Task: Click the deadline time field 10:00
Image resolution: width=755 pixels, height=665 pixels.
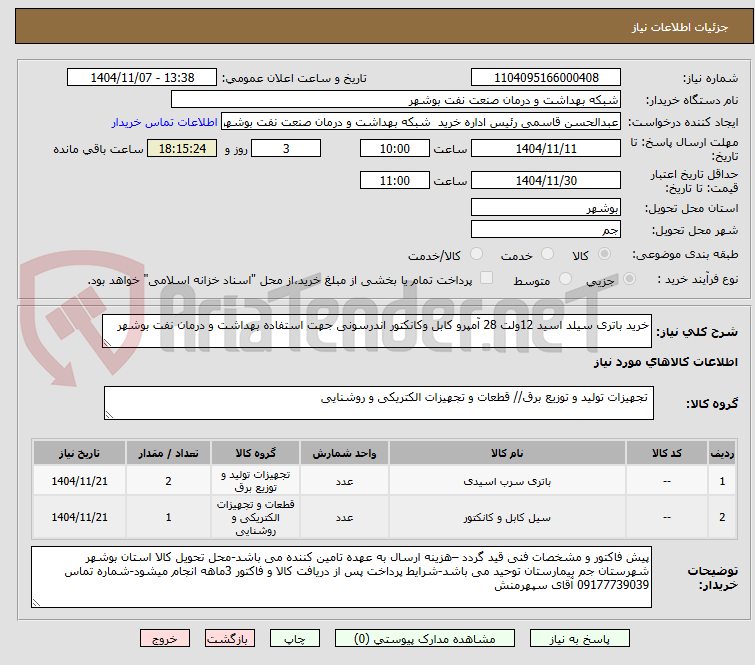Action: pos(394,148)
